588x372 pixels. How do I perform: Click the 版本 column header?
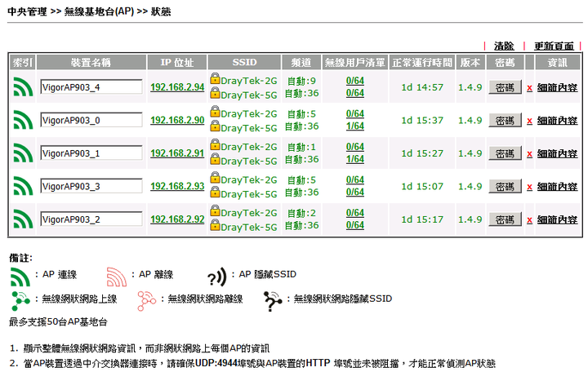point(470,62)
